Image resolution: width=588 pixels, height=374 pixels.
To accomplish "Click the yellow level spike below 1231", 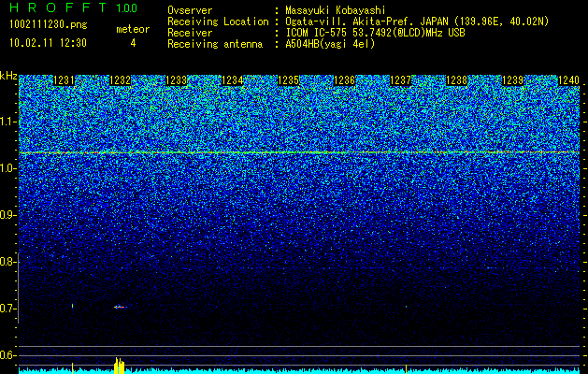I will (x=72, y=368).
